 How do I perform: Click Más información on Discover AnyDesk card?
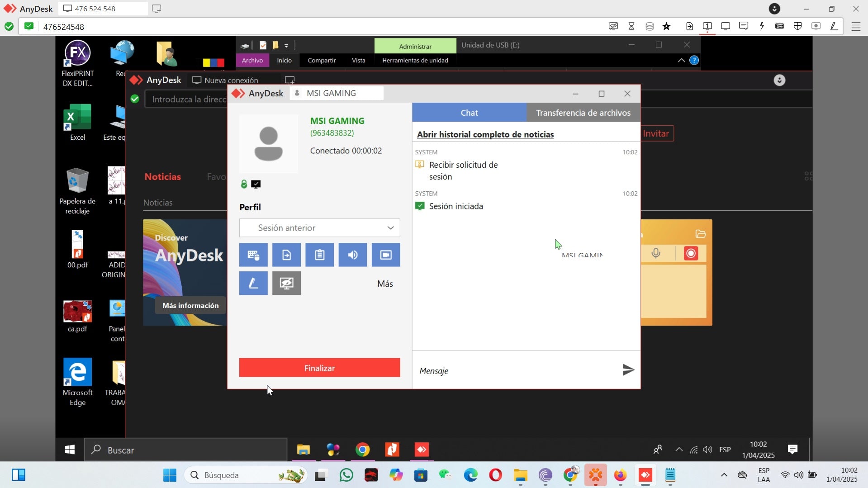click(x=190, y=306)
